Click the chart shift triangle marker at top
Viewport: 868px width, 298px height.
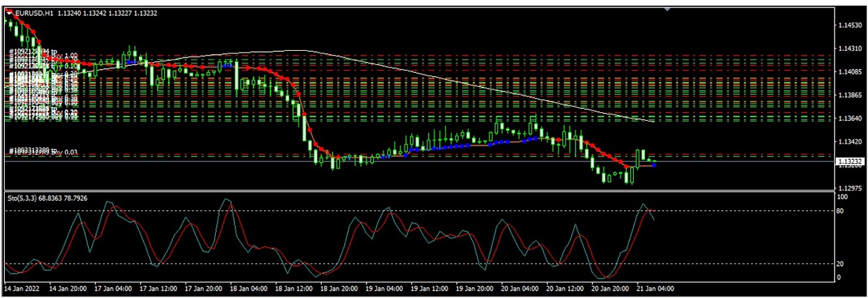666,9
